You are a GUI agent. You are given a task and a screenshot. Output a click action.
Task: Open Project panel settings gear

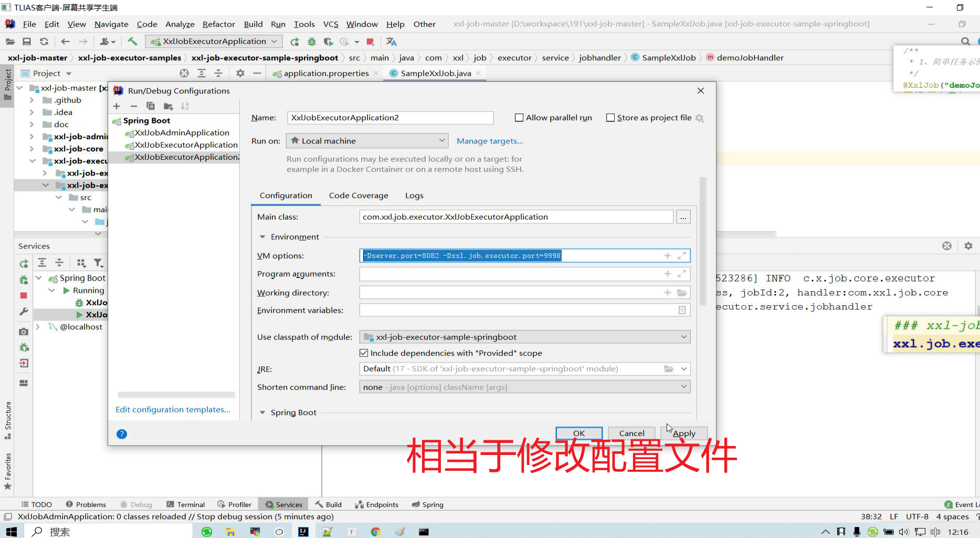tap(240, 74)
